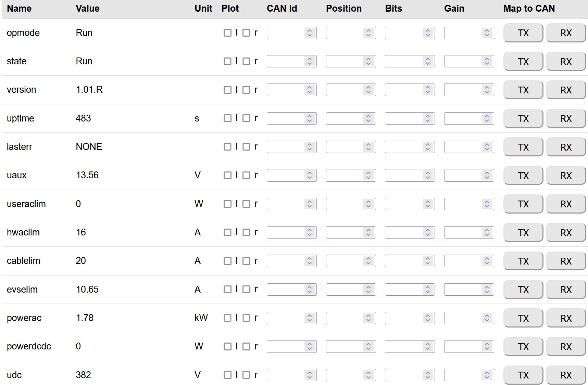The width and height of the screenshot is (588, 385).
Task: Click the Bits stepper for hwaclim
Action: click(427, 232)
